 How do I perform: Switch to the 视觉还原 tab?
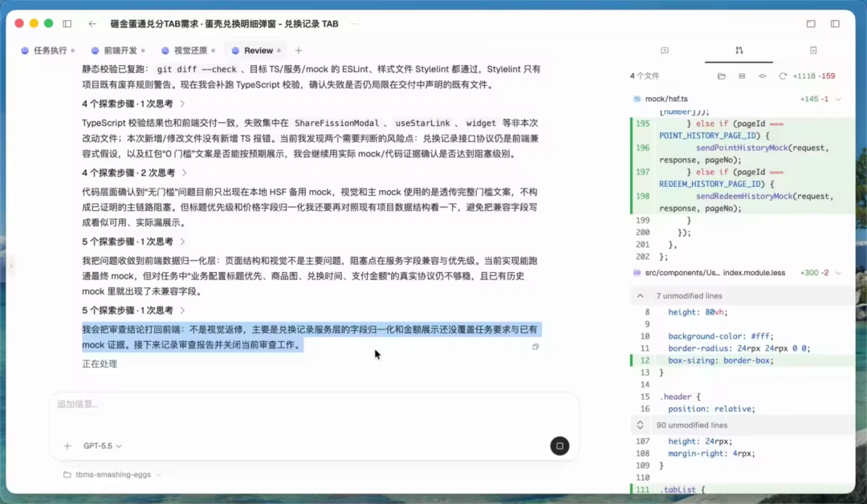(188, 51)
